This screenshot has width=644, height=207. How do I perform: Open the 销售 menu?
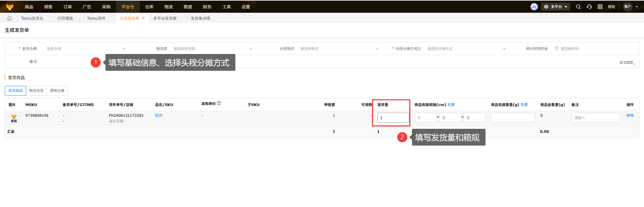pyautogui.click(x=48, y=7)
